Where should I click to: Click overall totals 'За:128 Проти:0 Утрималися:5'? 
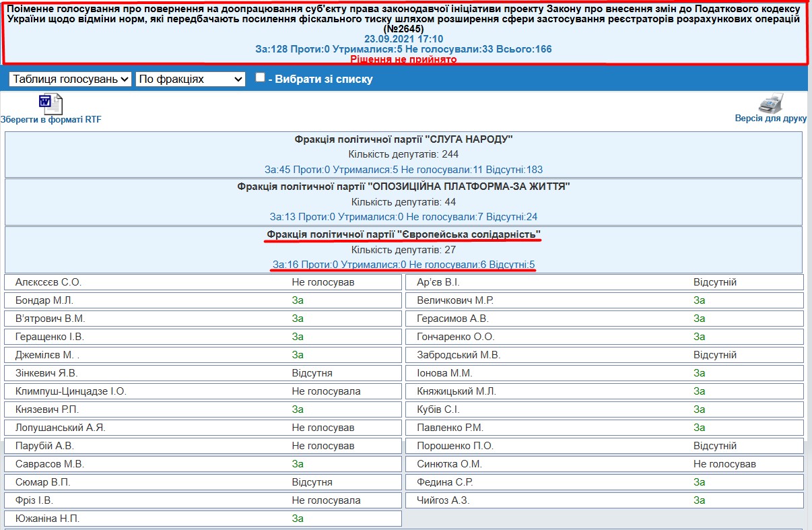click(x=329, y=49)
